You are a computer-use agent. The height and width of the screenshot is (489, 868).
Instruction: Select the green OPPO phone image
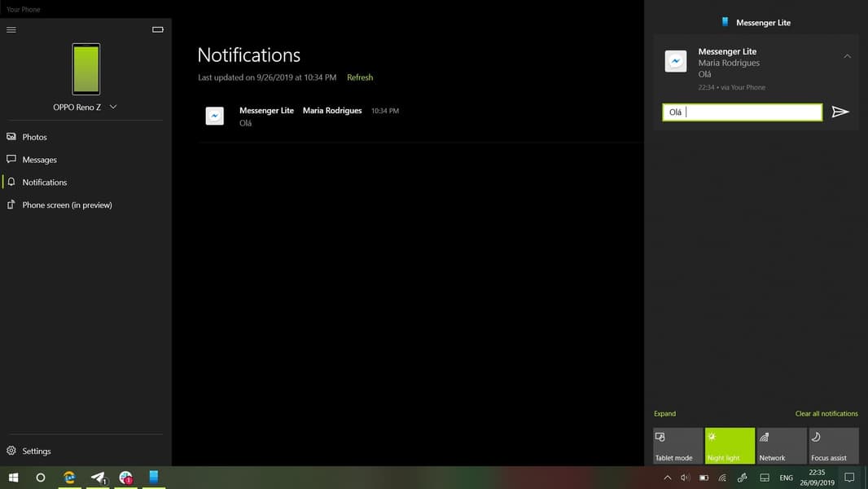click(85, 69)
